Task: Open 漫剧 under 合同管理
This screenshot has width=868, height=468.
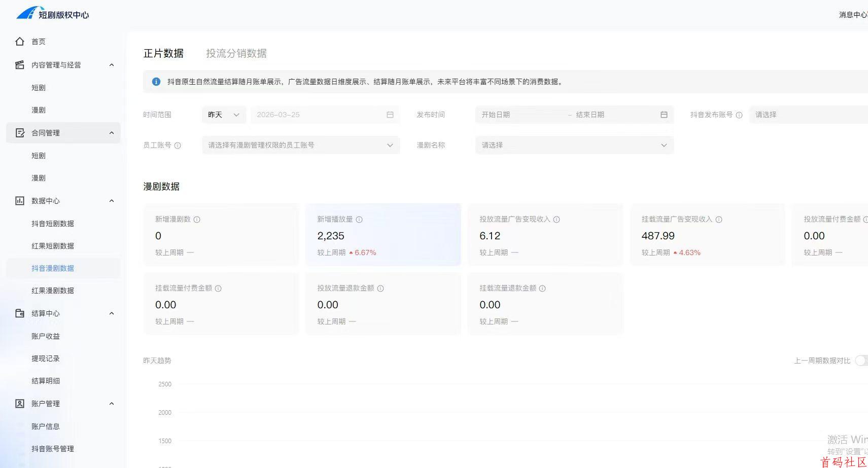Action: (39, 178)
